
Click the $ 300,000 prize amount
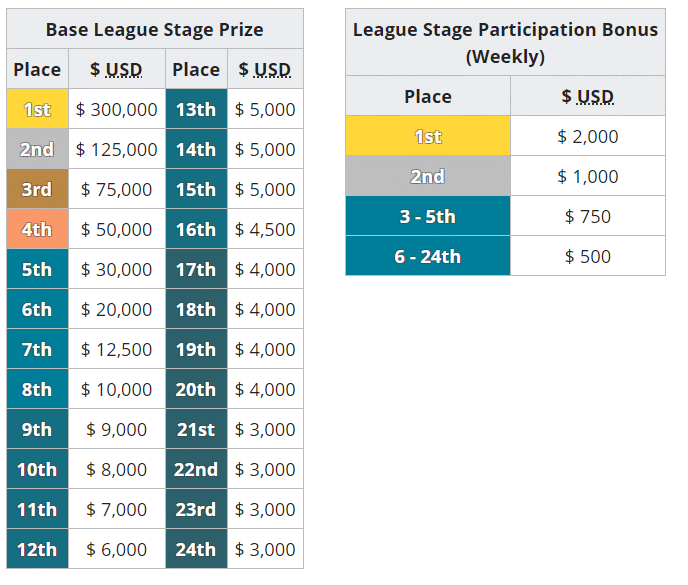(117, 110)
